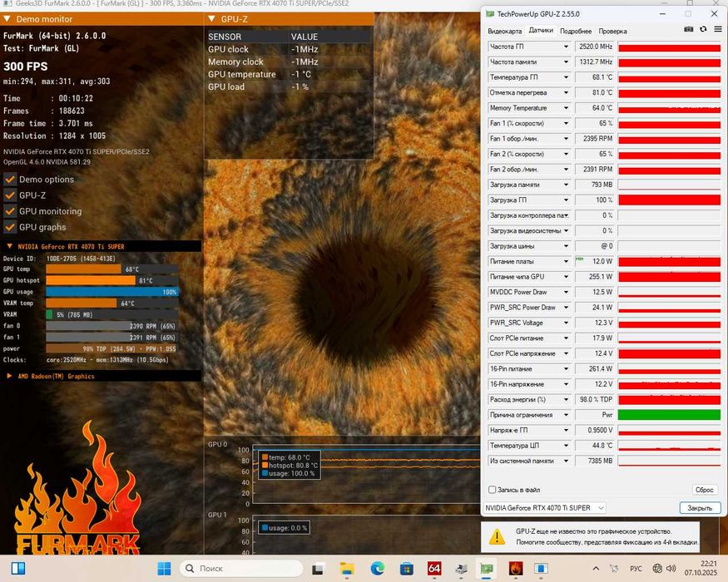728x582 pixels.
Task: Open the red 64 app in taskbar
Action: pyautogui.click(x=434, y=568)
